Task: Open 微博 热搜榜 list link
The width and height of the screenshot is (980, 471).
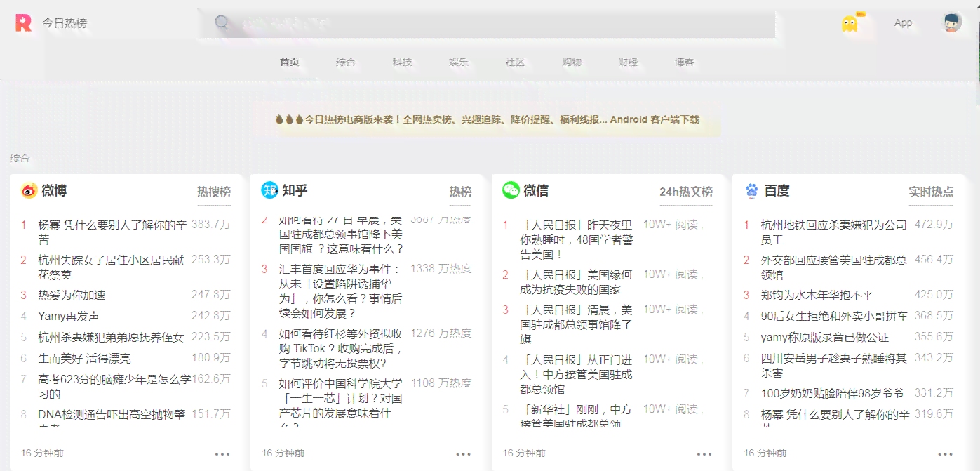Action: (x=214, y=192)
